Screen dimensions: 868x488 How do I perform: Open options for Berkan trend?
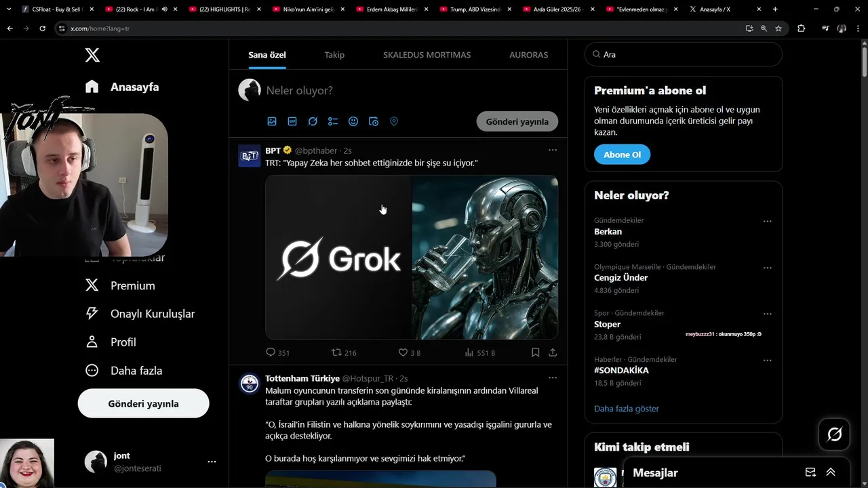click(x=768, y=221)
